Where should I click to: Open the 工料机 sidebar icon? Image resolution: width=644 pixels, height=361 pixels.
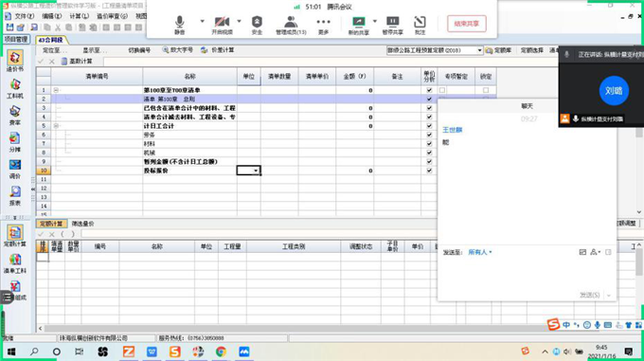(15, 89)
